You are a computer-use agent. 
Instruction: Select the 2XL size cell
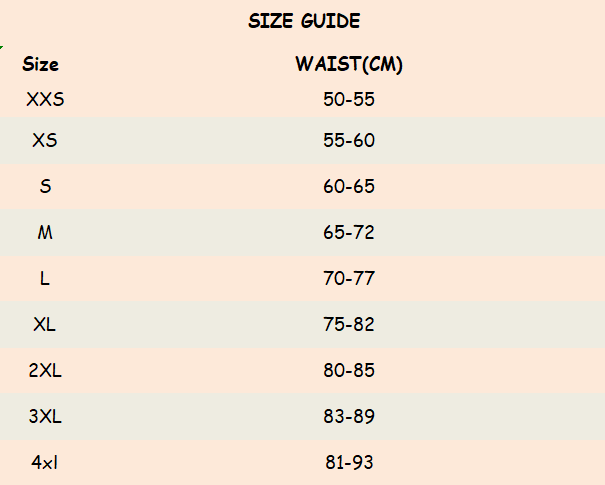pyautogui.click(x=45, y=370)
